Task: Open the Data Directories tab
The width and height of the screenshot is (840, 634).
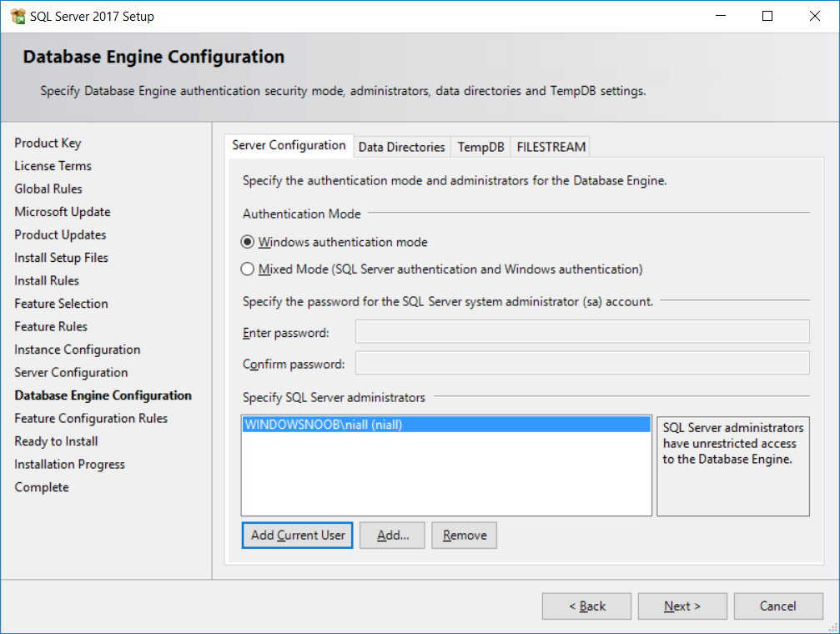Action: [x=402, y=147]
